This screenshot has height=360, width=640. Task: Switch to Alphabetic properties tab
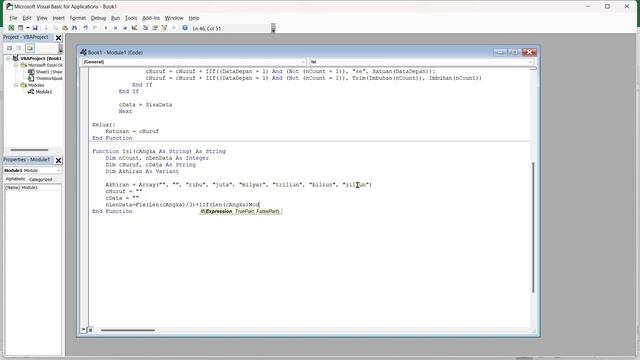click(15, 179)
